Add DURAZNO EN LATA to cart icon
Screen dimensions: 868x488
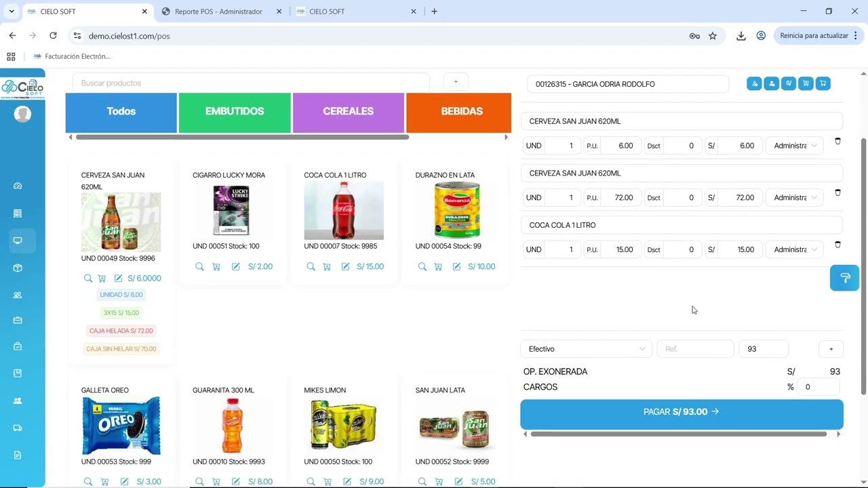pos(438,267)
